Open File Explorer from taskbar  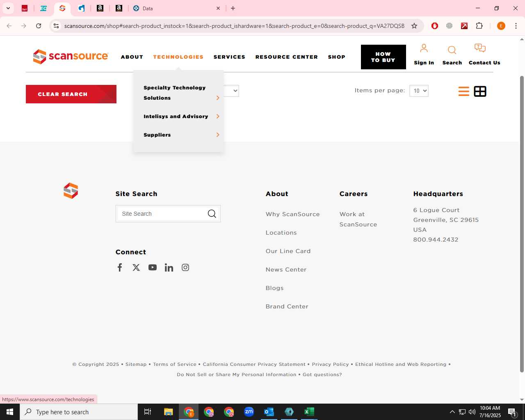tap(169, 412)
